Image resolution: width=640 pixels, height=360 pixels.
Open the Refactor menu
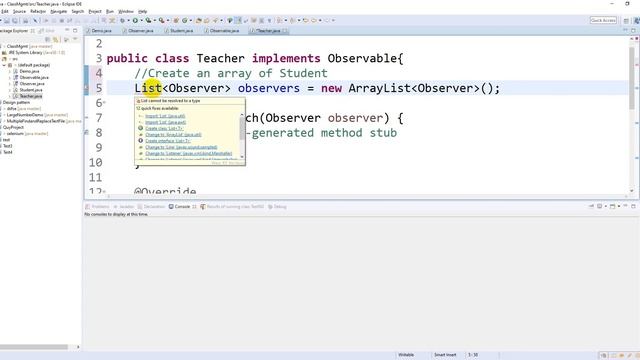[x=38, y=11]
